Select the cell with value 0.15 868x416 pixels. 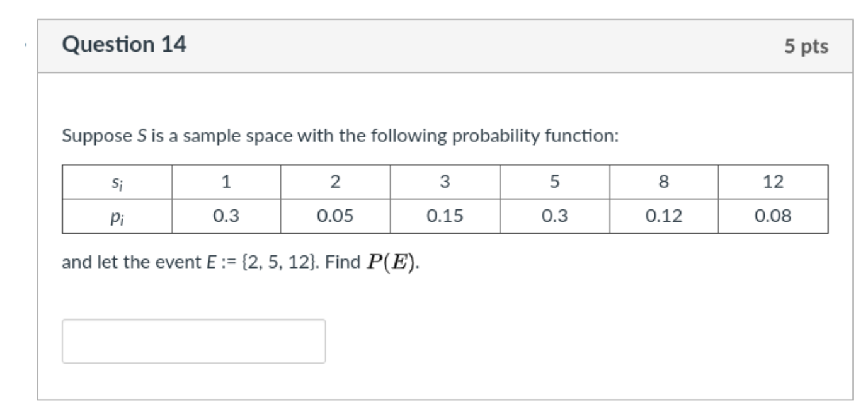446,215
